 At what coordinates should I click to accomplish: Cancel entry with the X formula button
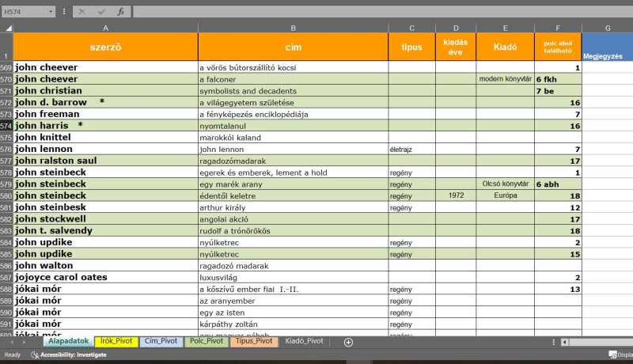(82, 12)
